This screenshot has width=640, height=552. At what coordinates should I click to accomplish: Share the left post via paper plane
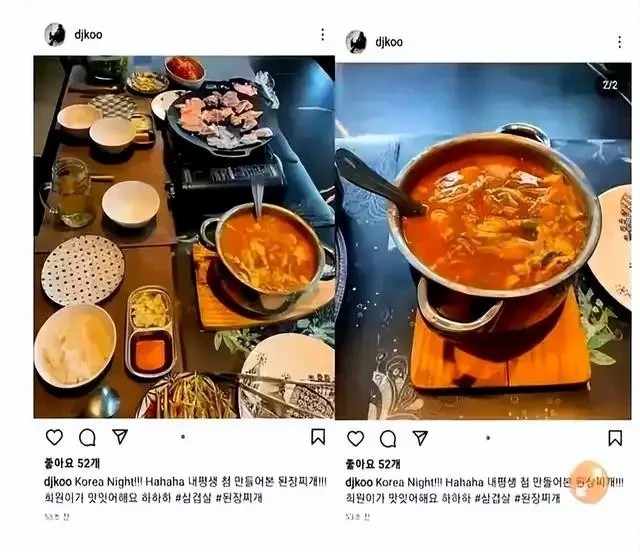coord(120,436)
